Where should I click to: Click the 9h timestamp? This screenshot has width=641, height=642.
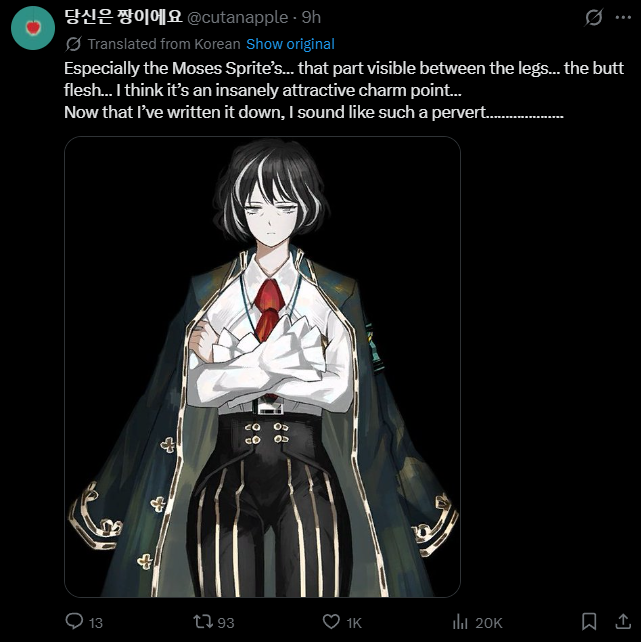click(x=311, y=17)
